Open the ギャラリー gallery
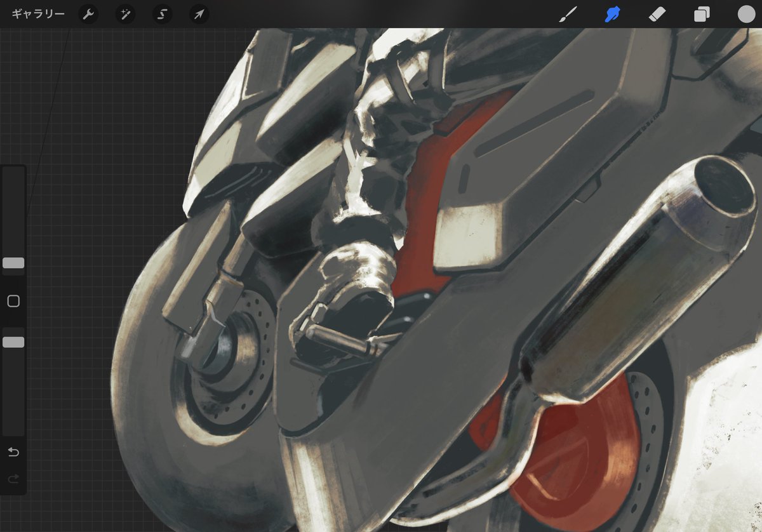Screen dimensions: 762x532 38,14
